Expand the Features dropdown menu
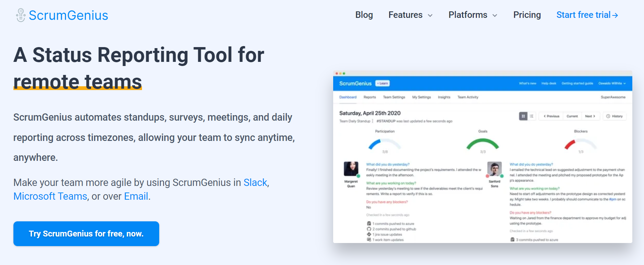This screenshot has width=644, height=265. [411, 15]
